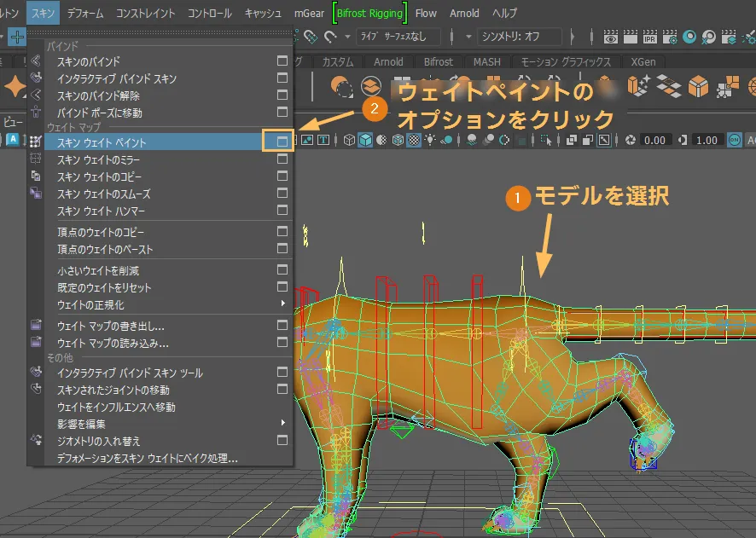The height and width of the screenshot is (538, 756).
Task: Click the gamma value field showing 1.00
Action: (x=707, y=141)
